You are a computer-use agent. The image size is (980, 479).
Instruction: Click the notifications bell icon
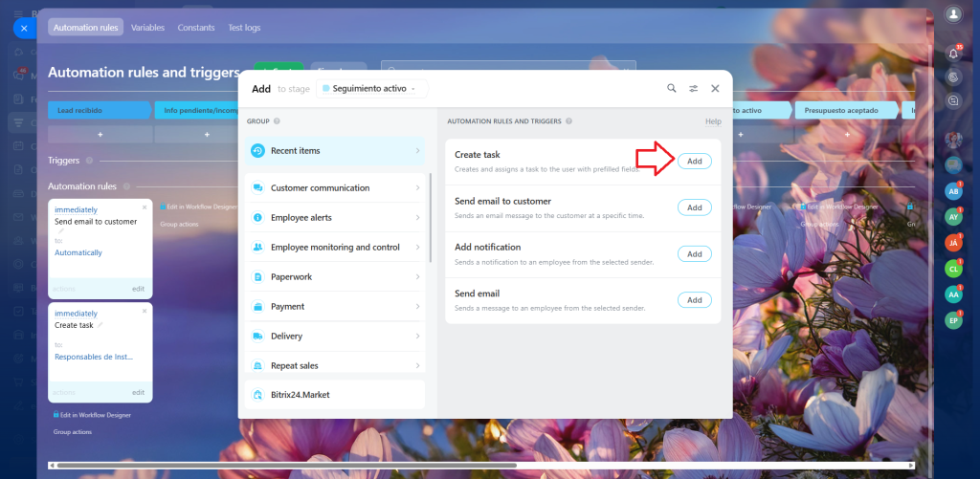pyautogui.click(x=952, y=54)
